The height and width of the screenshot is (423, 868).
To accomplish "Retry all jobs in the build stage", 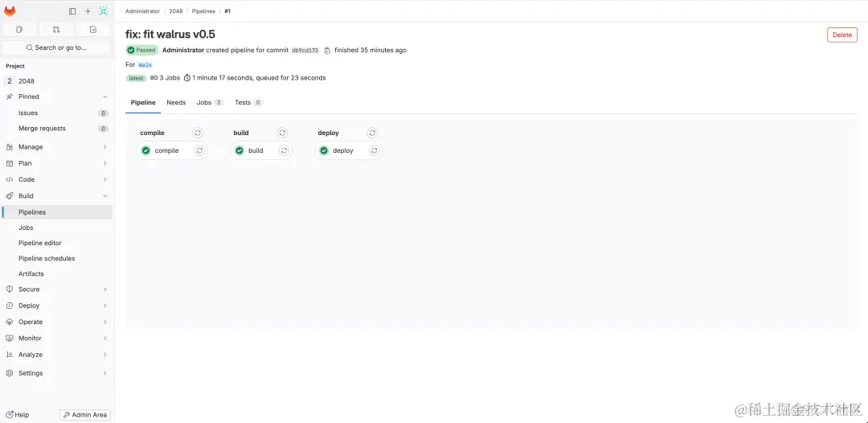I will coord(282,133).
